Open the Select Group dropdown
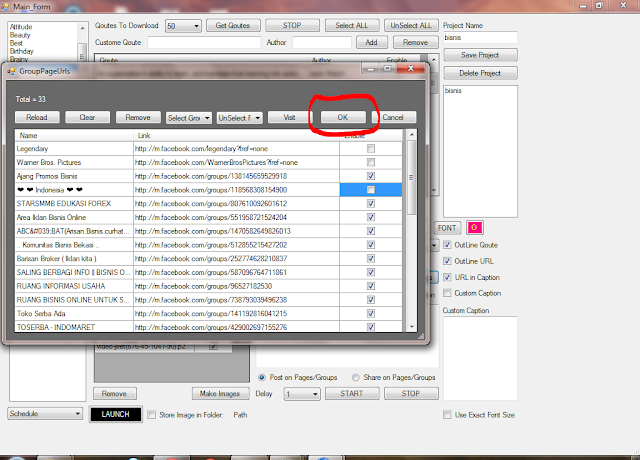 click(189, 118)
